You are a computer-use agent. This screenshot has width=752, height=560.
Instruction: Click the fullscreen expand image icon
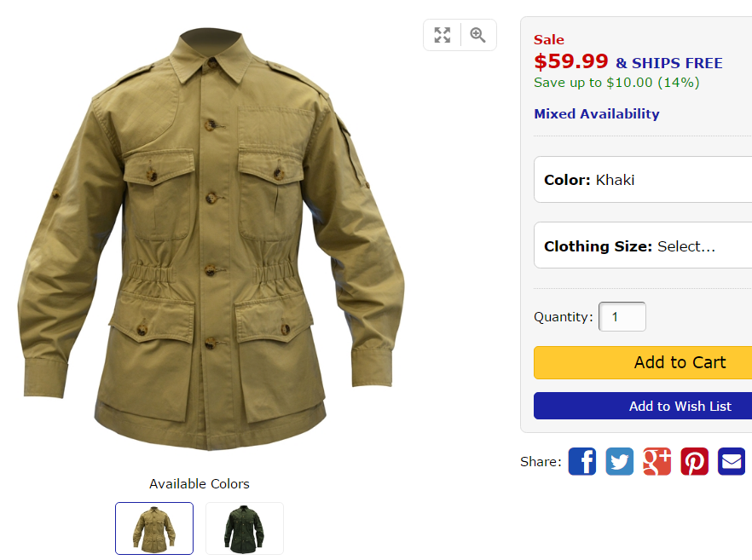pyautogui.click(x=442, y=35)
